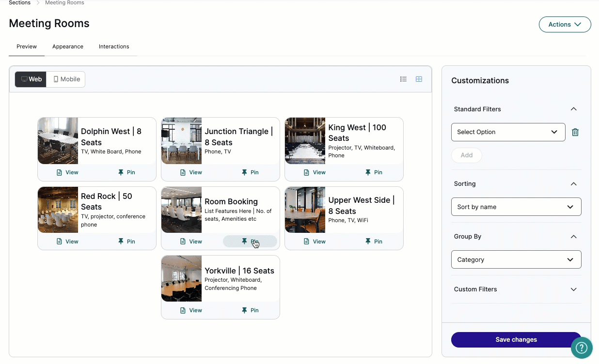Switch preview to Mobile mode
599x364 pixels.
66,79
